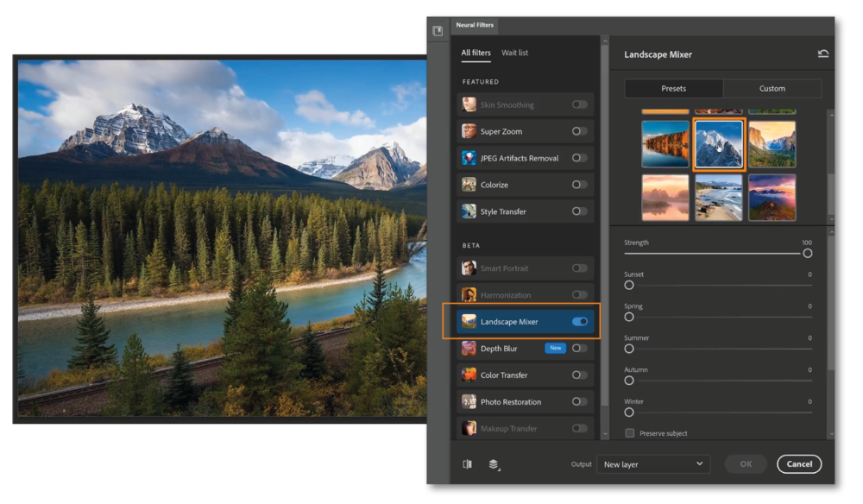Adjust the Strength slider handle

click(808, 253)
